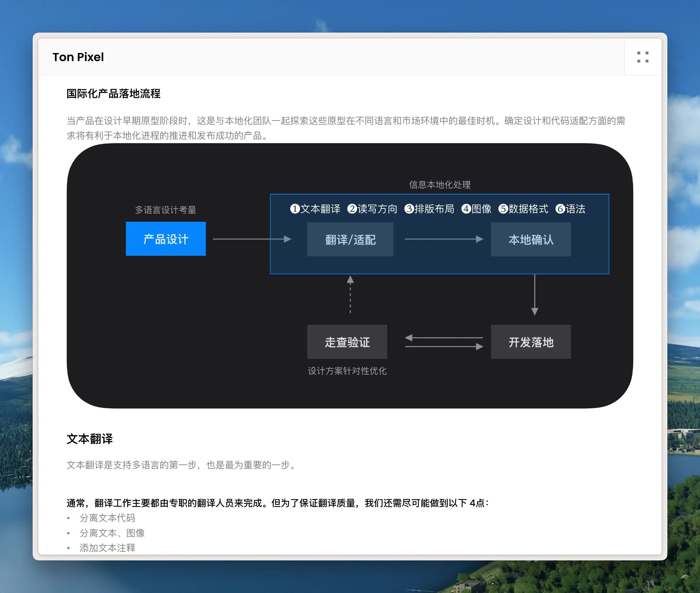Click the number 5 circle by 数据格式
Screen dimensions: 700x593
coord(503,209)
